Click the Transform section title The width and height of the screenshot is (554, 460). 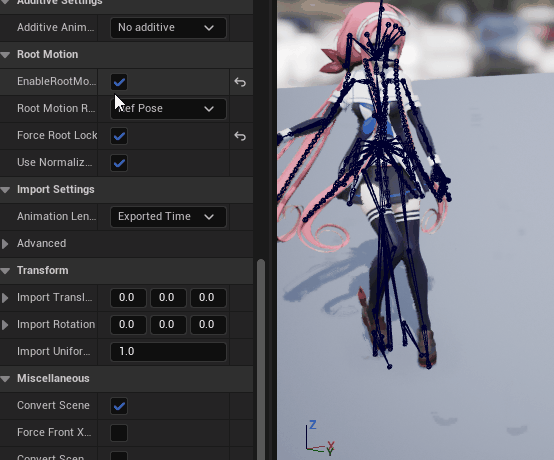(x=43, y=270)
